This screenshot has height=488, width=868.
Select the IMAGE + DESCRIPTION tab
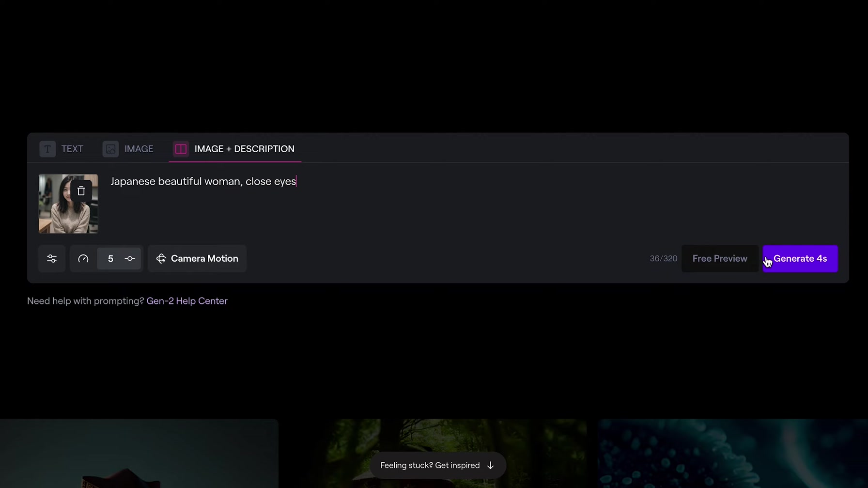[x=234, y=149]
